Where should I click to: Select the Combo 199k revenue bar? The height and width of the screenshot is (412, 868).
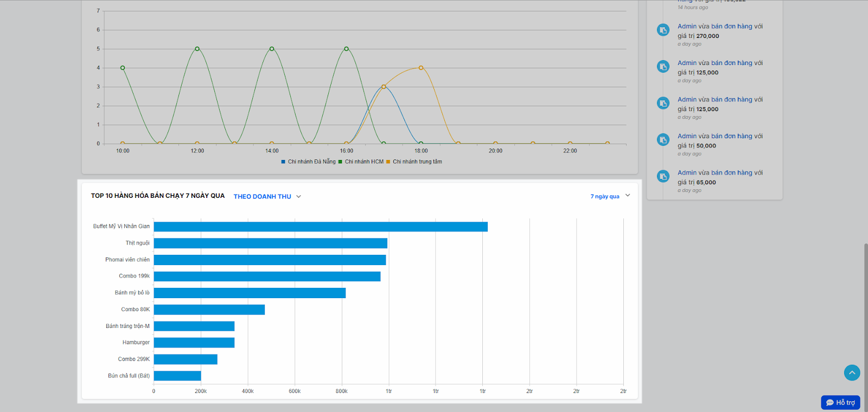(267, 276)
